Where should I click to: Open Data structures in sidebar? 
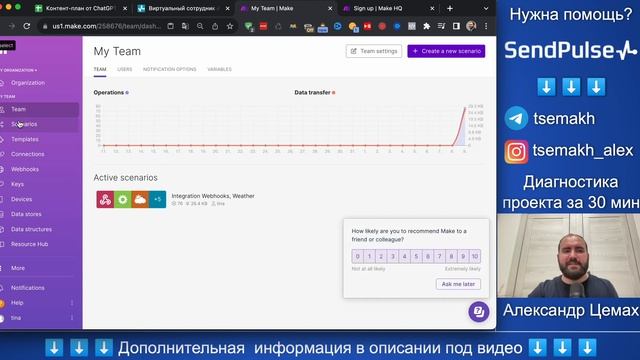pyautogui.click(x=31, y=229)
